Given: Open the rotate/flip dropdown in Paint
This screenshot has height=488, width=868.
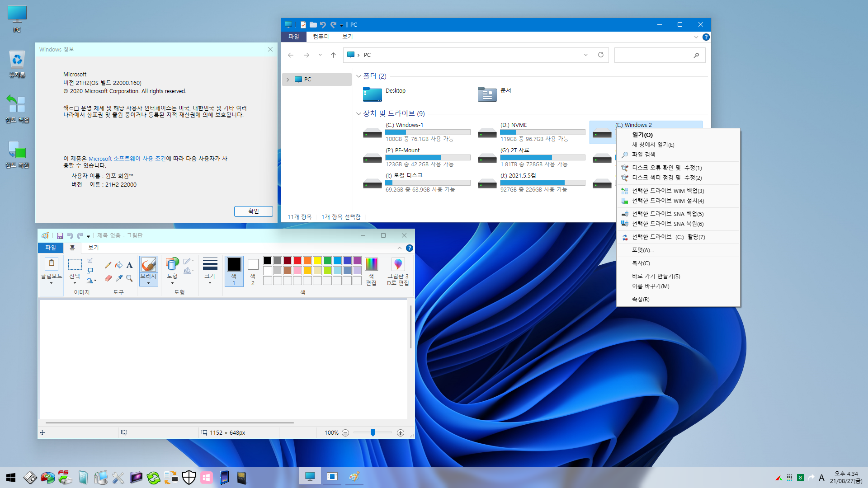Looking at the screenshot, I should [91, 281].
